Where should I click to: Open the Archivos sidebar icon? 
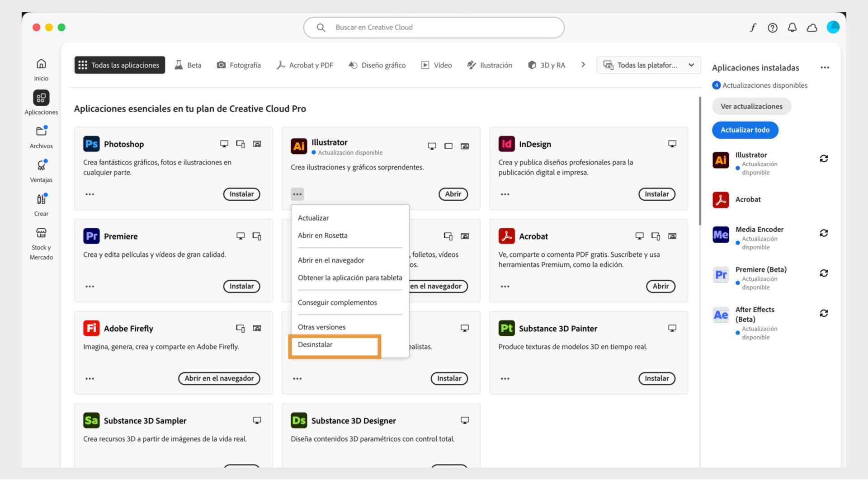click(41, 132)
